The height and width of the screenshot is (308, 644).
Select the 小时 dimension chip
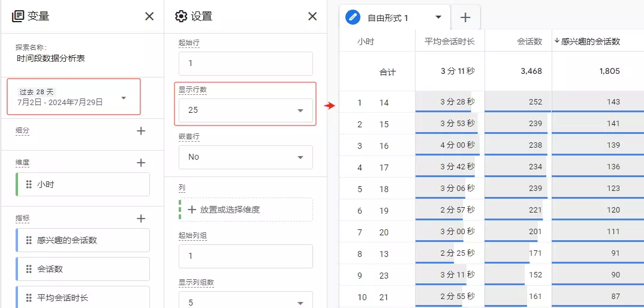pos(83,185)
